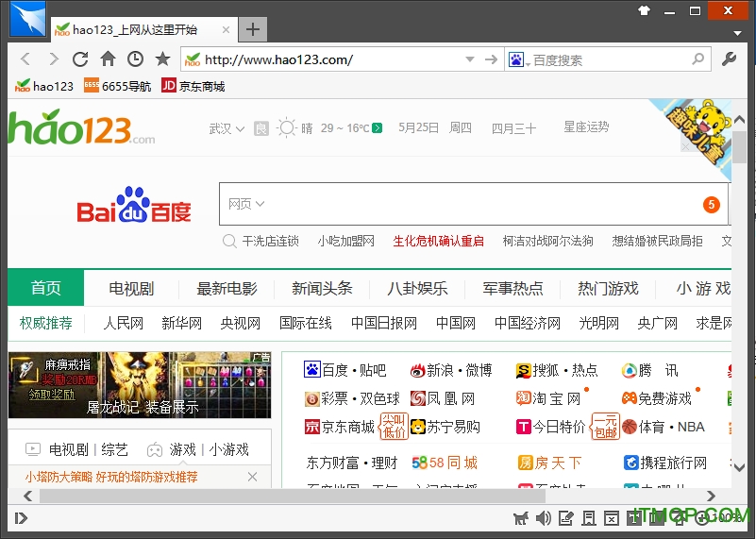Viewport: 756px width, 539px height.
Task: Open 网页 search type dropdown
Action: point(246,204)
